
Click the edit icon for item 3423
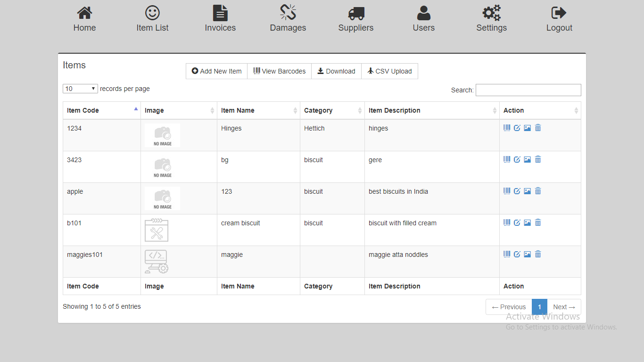tap(517, 159)
